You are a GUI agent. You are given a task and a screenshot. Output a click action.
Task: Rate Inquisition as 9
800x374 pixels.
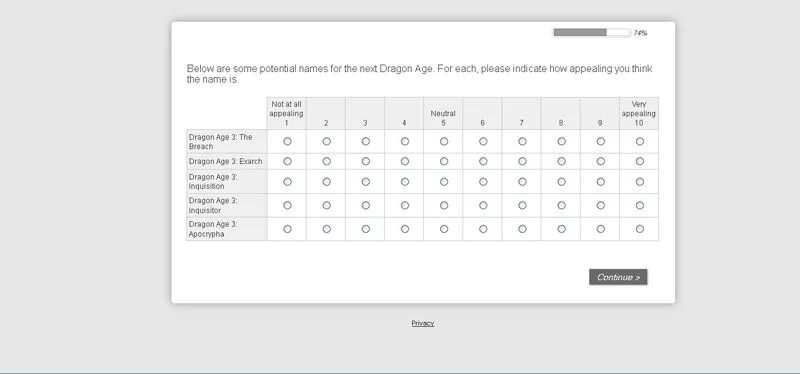click(601, 182)
